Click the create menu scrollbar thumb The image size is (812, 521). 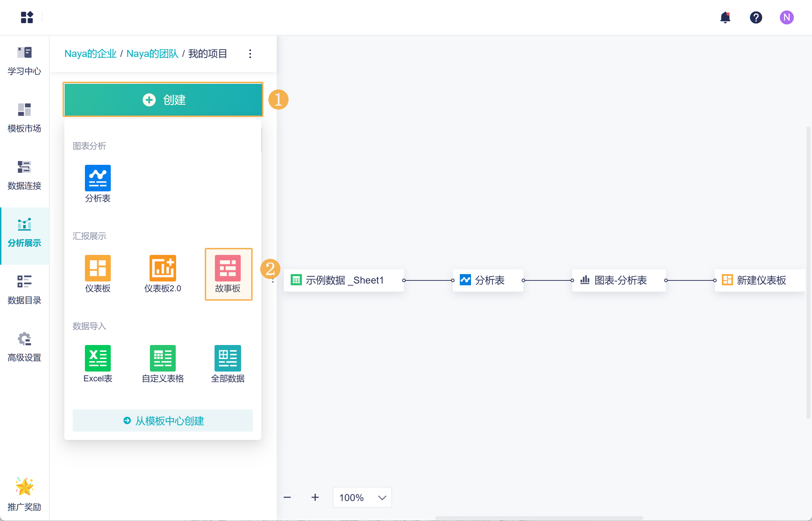tap(261, 140)
